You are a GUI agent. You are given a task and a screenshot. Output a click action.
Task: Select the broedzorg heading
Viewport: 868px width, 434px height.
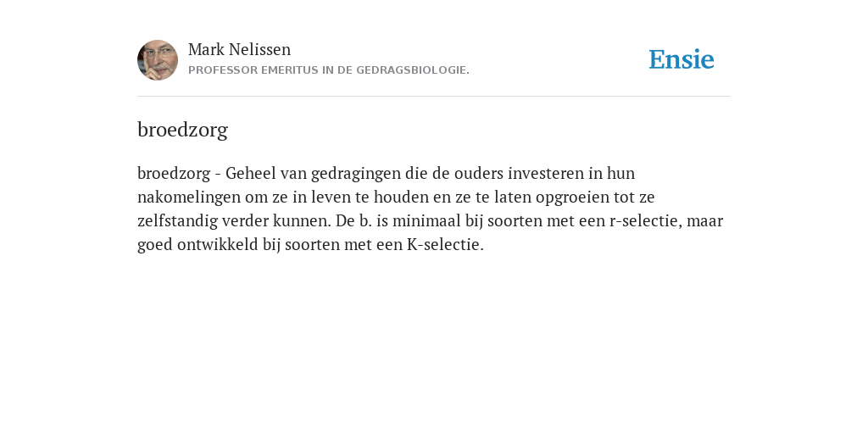coord(183,130)
